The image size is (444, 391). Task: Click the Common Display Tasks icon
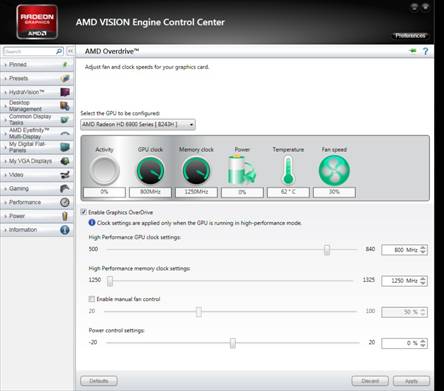(x=65, y=120)
